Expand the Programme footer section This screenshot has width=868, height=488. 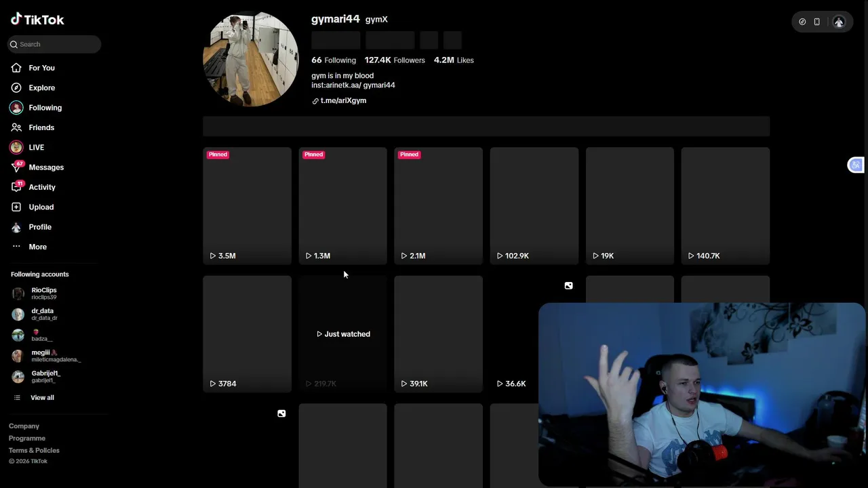pos(27,439)
